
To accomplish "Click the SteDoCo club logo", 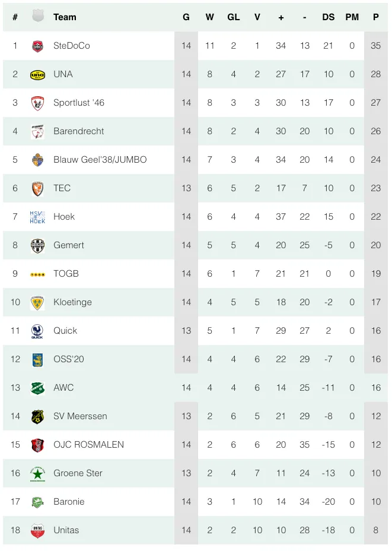I will [37, 46].
